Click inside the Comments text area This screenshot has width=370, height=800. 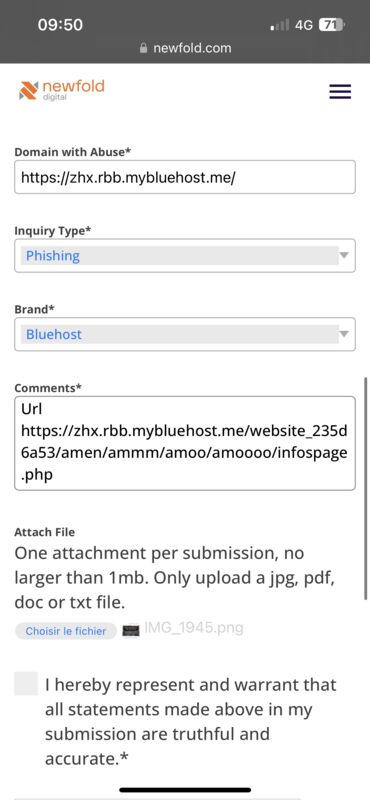[185, 443]
